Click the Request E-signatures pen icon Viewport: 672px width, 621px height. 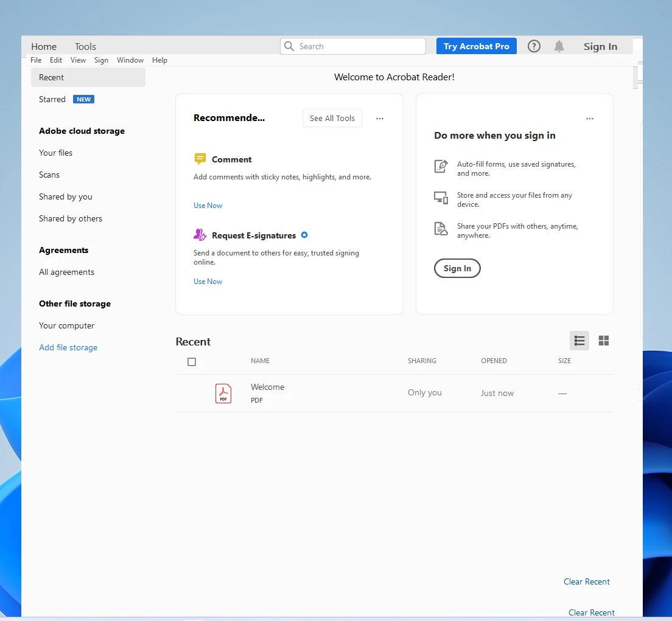(200, 235)
